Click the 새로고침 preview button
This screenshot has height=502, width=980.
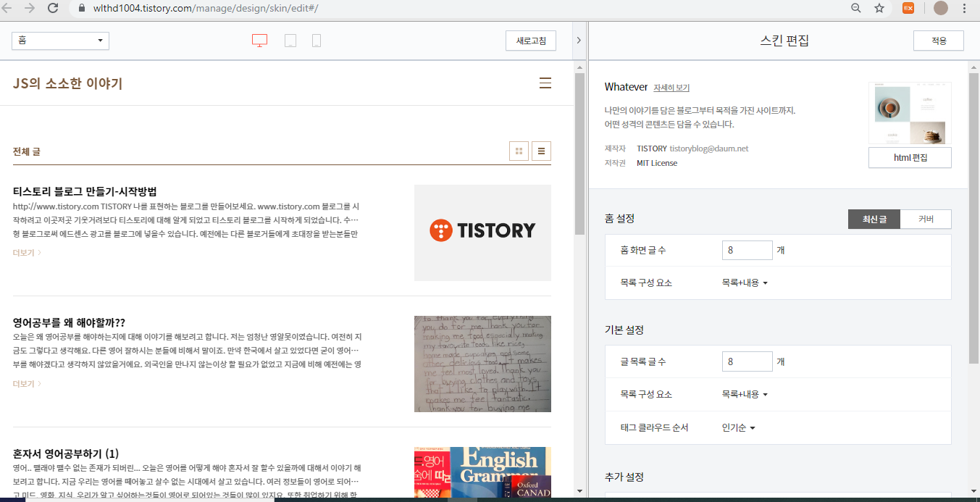[531, 41]
